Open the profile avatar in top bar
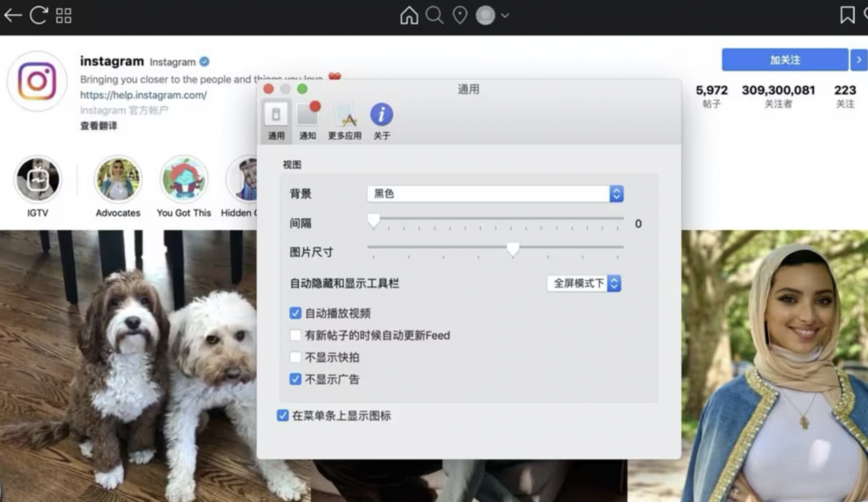868x502 pixels. click(485, 16)
